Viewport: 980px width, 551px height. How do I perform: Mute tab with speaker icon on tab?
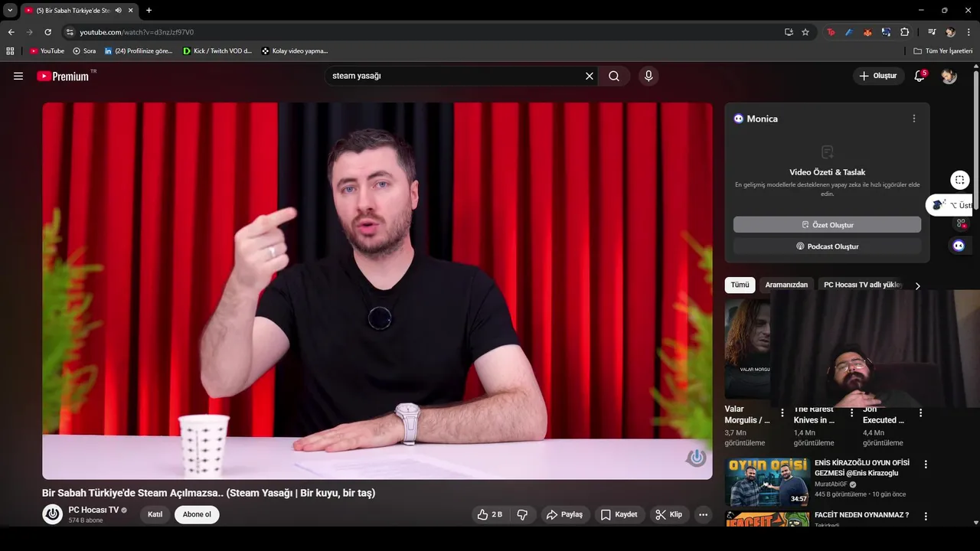coord(119,10)
